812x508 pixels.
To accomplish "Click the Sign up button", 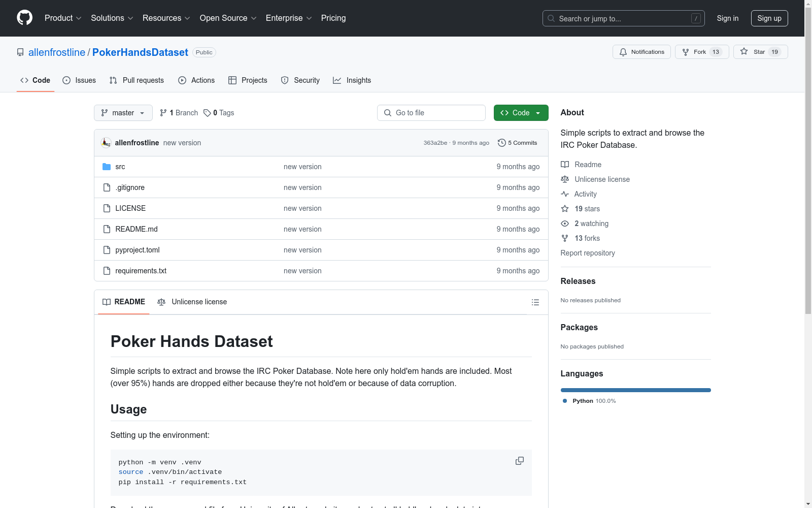I will pos(769,18).
